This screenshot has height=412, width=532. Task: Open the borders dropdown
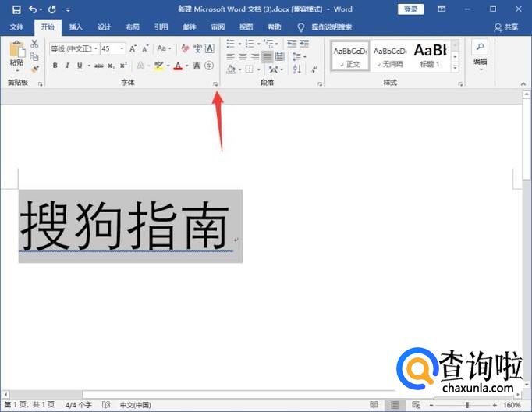coord(258,69)
